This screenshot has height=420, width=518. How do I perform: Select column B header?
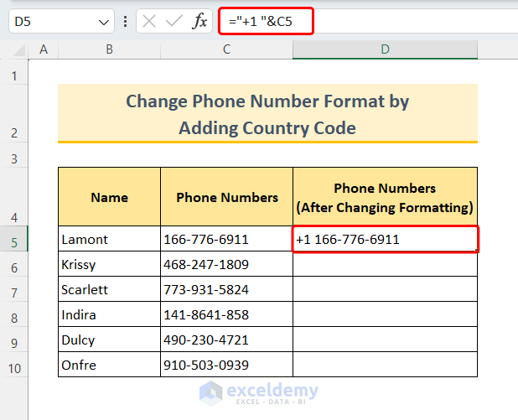coord(109,49)
